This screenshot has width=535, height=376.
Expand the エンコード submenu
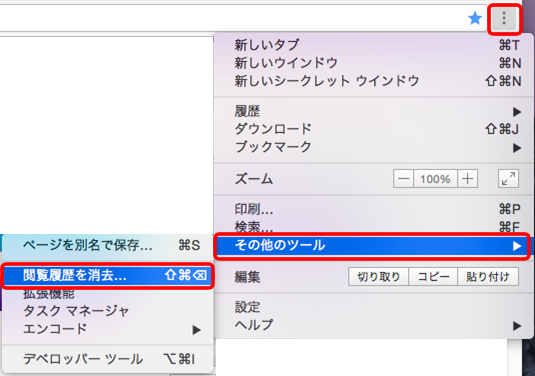(107, 329)
